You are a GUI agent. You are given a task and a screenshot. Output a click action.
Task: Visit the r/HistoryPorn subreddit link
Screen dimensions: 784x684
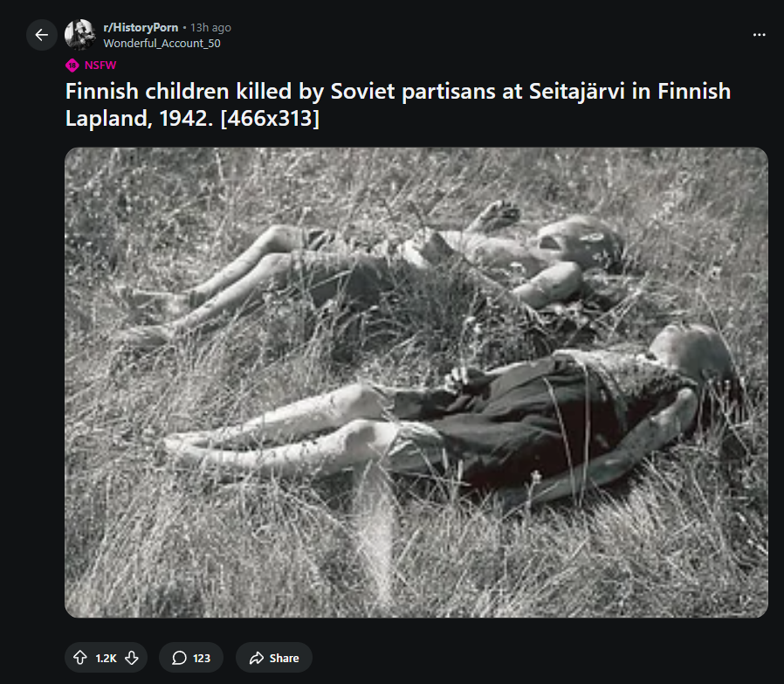(x=141, y=28)
